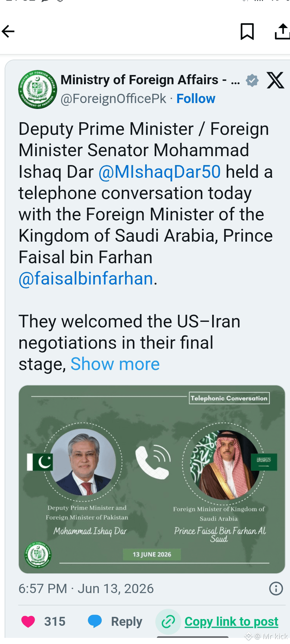Expand tweet text with Show more
The width and height of the screenshot is (290, 644).
click(x=115, y=364)
